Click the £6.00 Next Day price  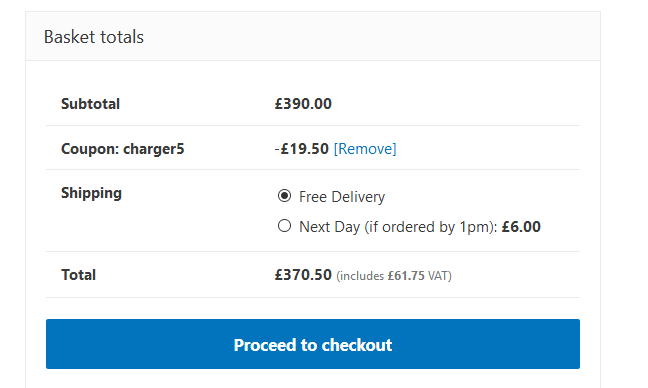tap(521, 227)
